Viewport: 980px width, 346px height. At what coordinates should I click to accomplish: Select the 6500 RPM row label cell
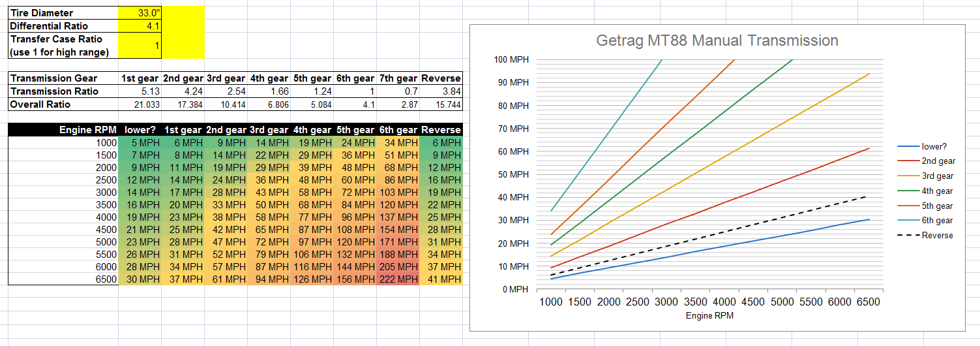click(63, 279)
